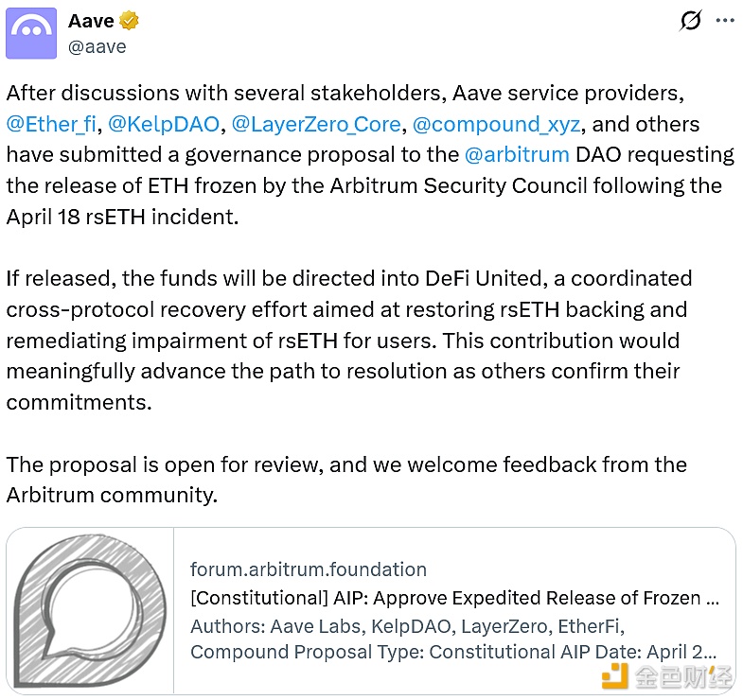Open the three-dot more options menu

click(724, 20)
